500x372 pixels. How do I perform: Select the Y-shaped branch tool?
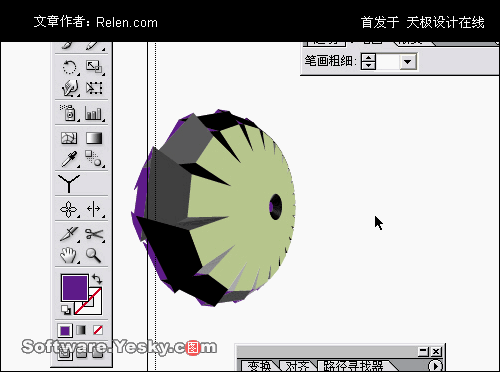coord(69,183)
